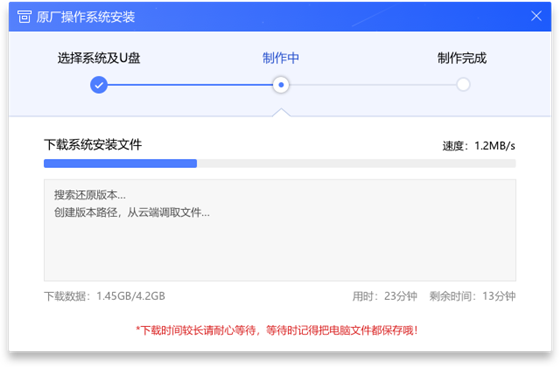Click the 剩余时间: 13分钟 text

coord(472,296)
